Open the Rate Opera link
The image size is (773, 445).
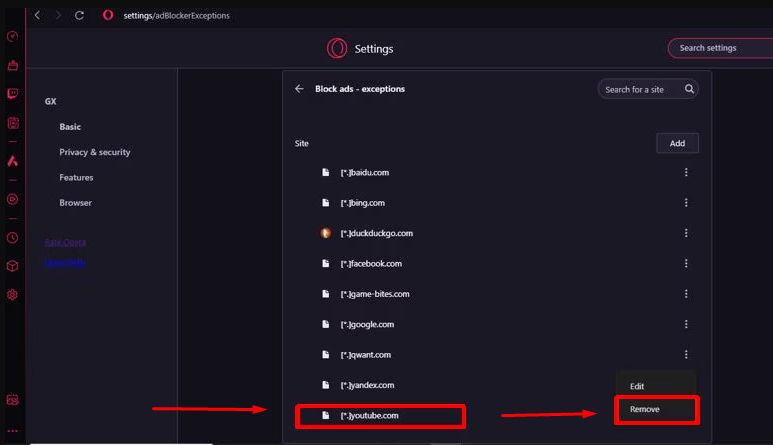point(65,242)
